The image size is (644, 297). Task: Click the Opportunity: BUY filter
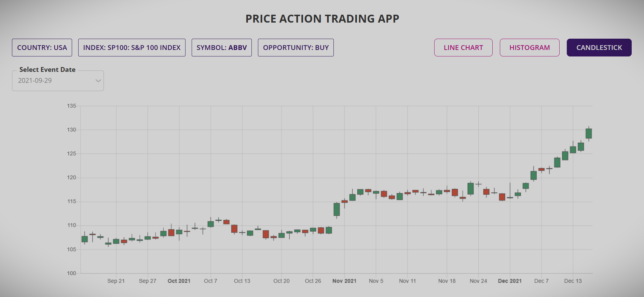point(296,48)
